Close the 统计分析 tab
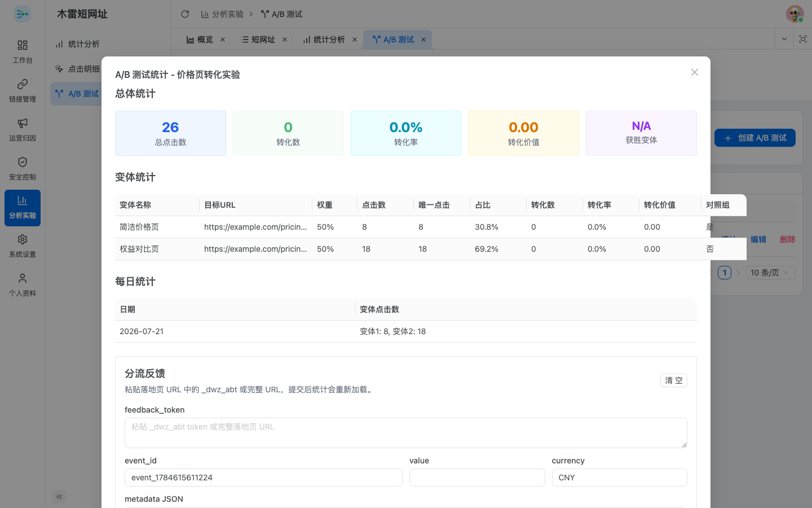This screenshot has height=508, width=812. pos(355,40)
